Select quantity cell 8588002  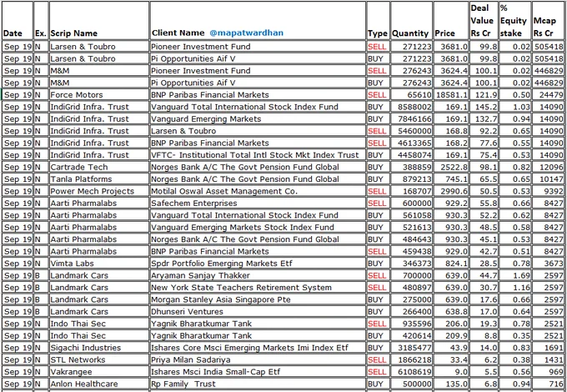pos(411,107)
